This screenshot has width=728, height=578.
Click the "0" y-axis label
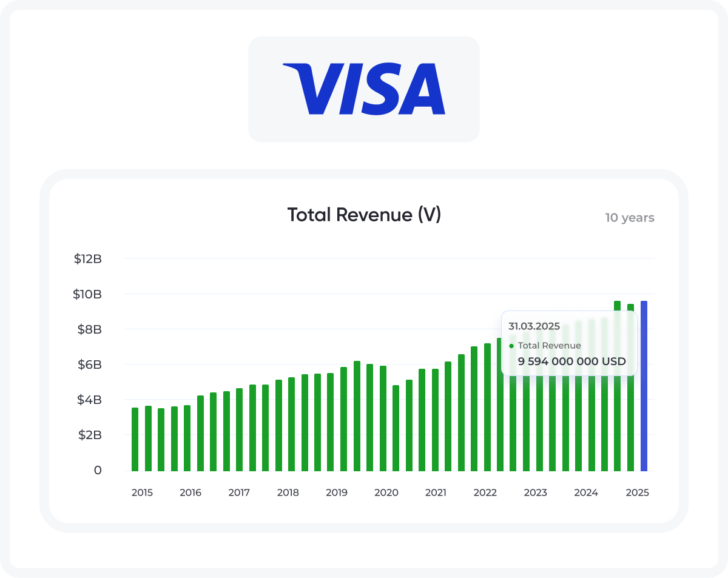click(98, 470)
